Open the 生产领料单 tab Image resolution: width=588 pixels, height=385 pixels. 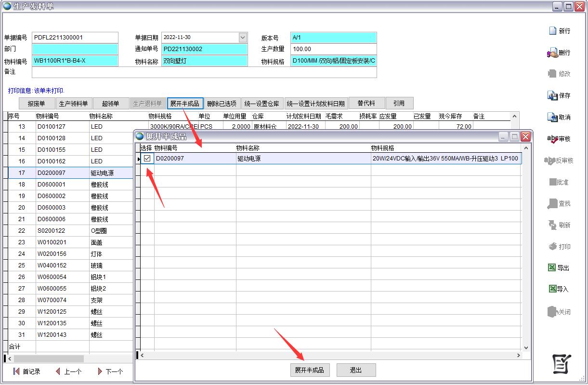(x=73, y=104)
